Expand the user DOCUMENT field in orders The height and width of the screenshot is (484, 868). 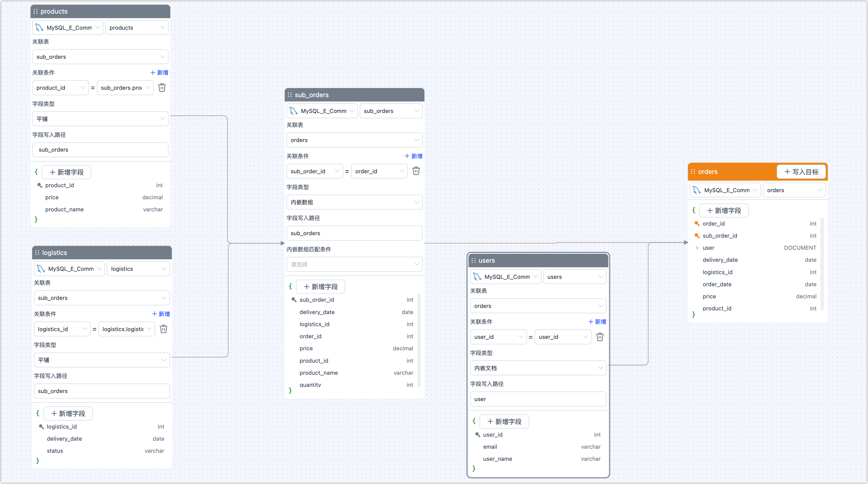click(x=697, y=248)
